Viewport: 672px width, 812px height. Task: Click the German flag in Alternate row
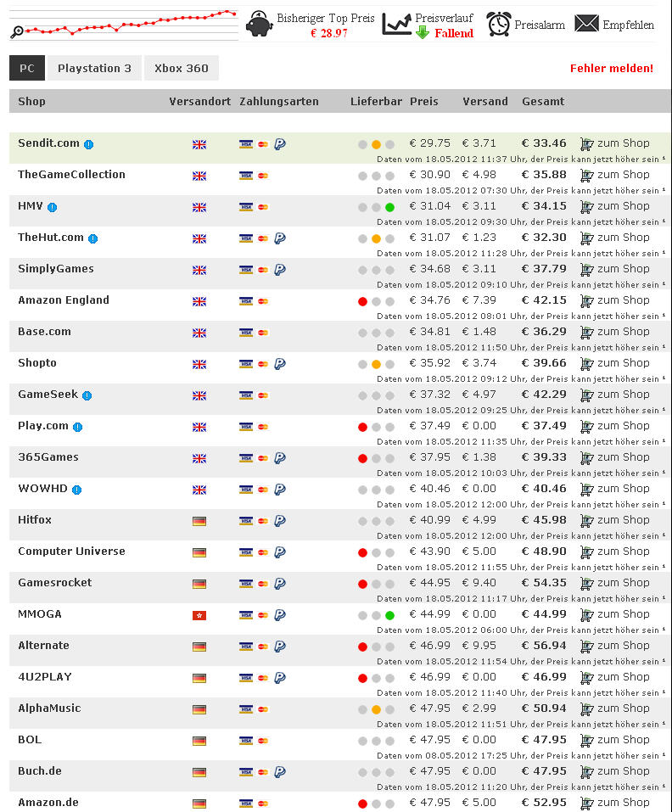[x=199, y=647]
